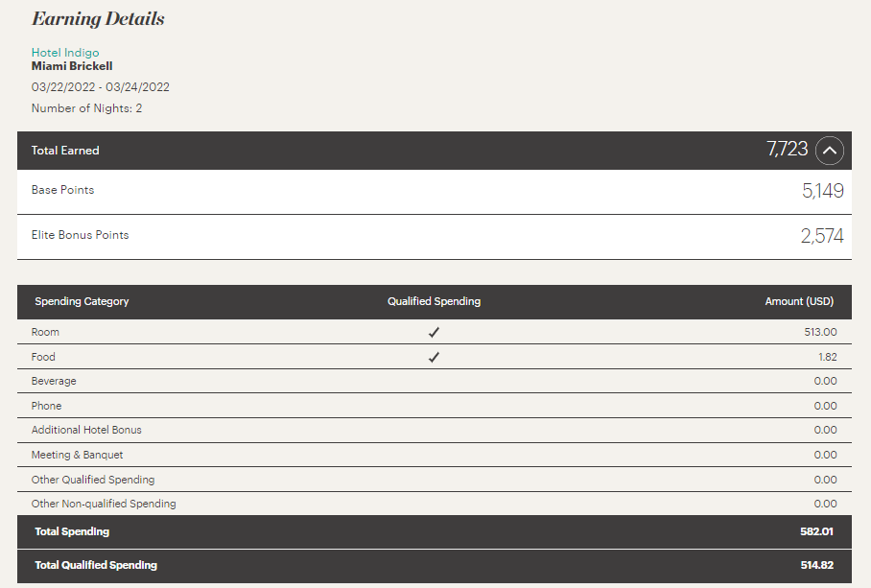Screen dimensions: 871x588
Task: Click the Miami Brickell hotel name
Action: tap(72, 66)
